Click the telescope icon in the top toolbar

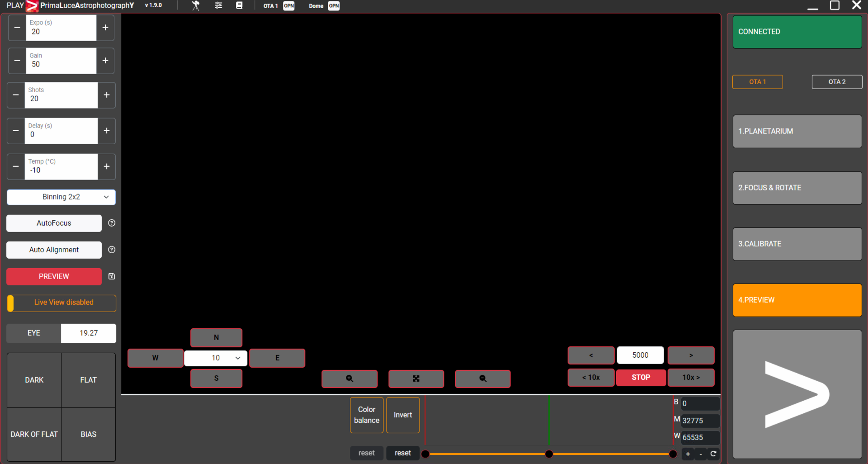pyautogui.click(x=195, y=5)
